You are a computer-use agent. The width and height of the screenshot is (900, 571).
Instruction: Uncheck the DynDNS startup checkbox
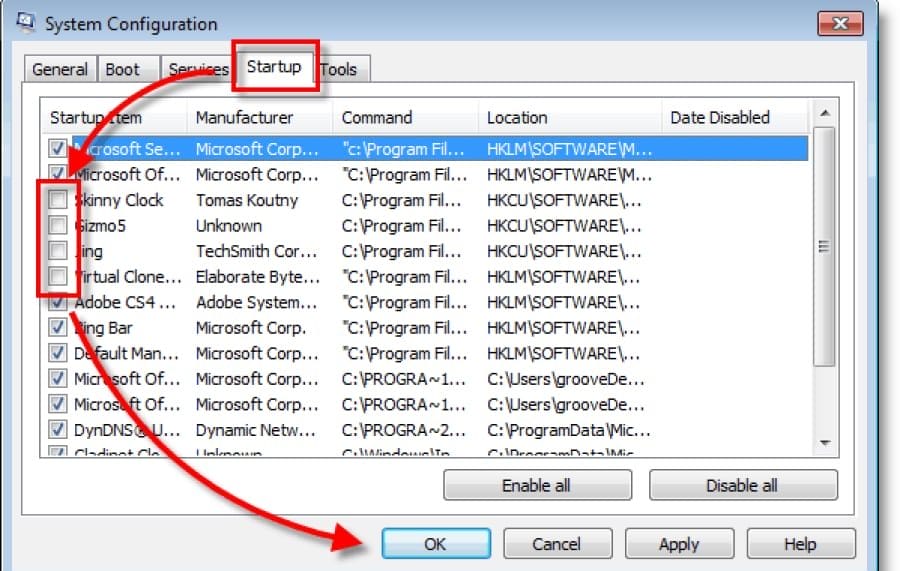[57, 429]
